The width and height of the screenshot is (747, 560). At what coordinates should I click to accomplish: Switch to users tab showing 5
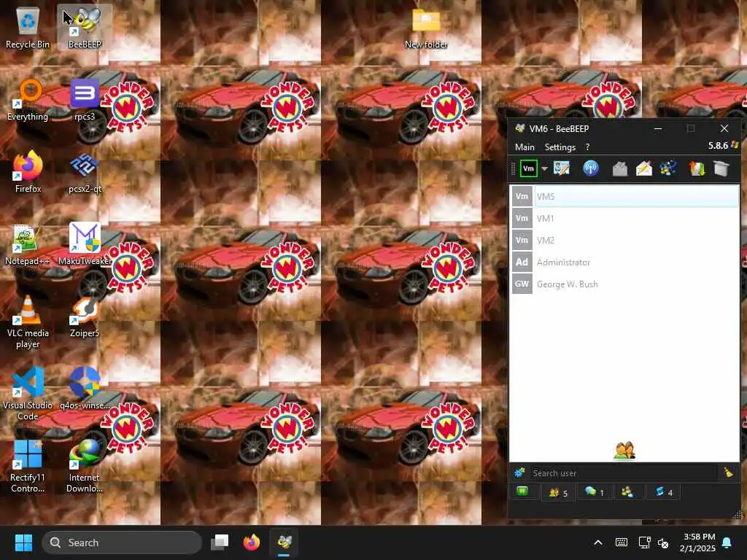click(x=558, y=492)
